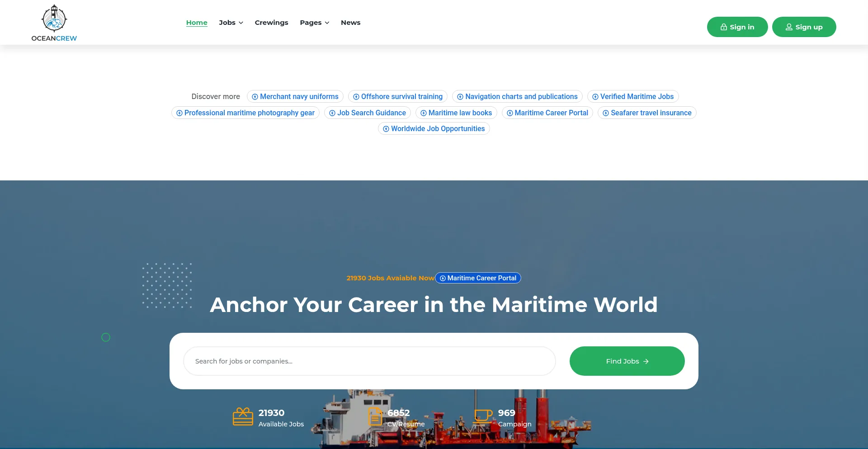Click the gift box Available Jobs icon

point(243,417)
